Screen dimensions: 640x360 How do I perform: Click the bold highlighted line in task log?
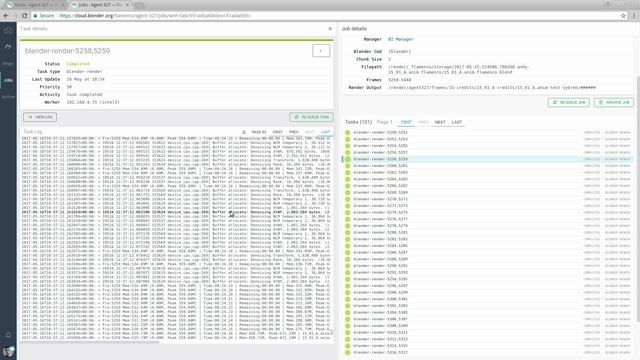(x=176, y=212)
